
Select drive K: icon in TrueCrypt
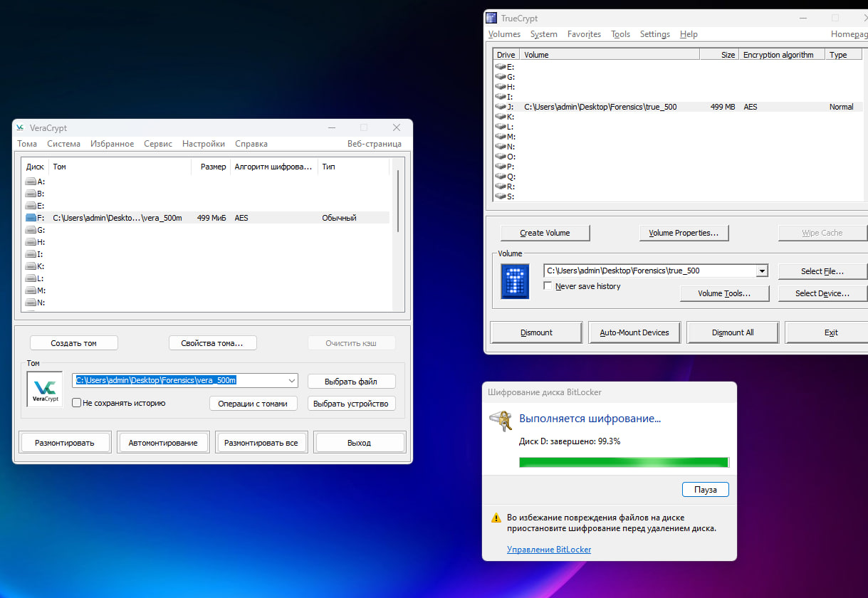click(x=501, y=117)
